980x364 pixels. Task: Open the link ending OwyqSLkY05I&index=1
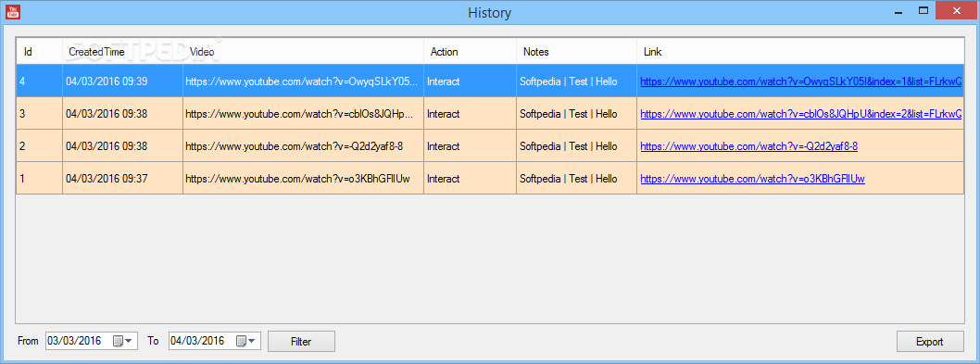tap(801, 82)
